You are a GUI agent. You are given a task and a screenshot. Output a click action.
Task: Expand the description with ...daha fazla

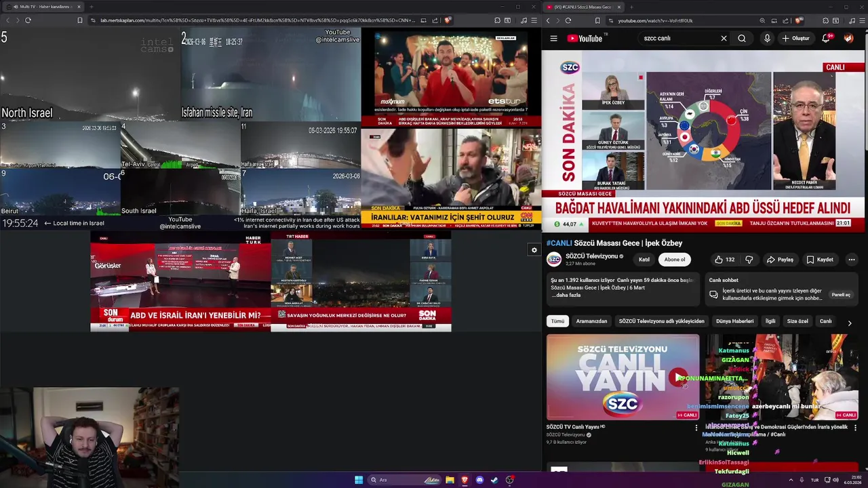click(x=566, y=296)
